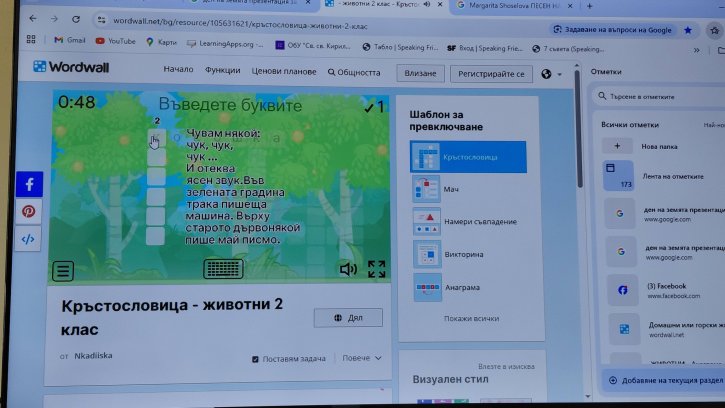Click the Регистрирайте се button
This screenshot has width=725, height=408.
[491, 74]
